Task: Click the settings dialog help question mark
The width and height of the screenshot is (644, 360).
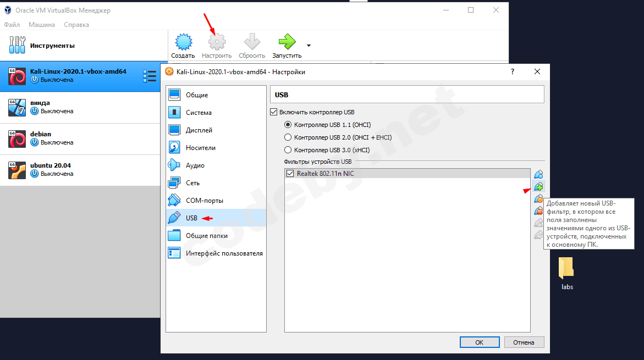Action: click(x=512, y=72)
